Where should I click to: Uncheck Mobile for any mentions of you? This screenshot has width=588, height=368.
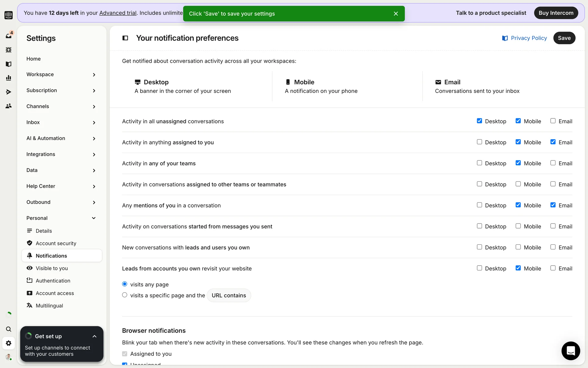coord(518,205)
